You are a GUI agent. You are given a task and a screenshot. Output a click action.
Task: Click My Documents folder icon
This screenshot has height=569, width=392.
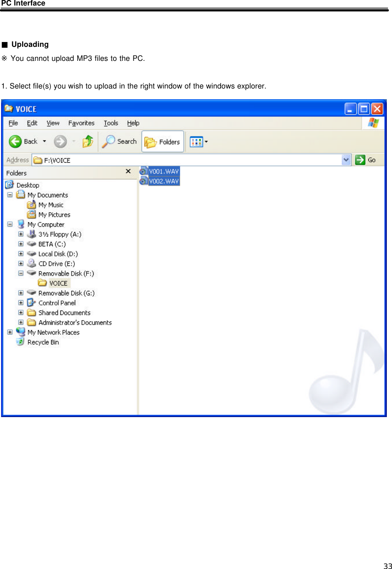[x=21, y=194]
